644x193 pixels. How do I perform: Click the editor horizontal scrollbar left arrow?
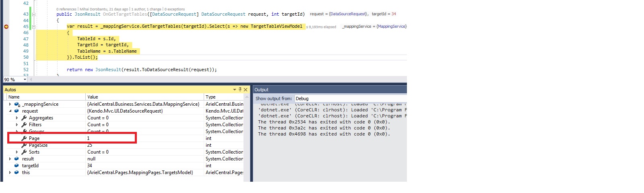point(31,79)
